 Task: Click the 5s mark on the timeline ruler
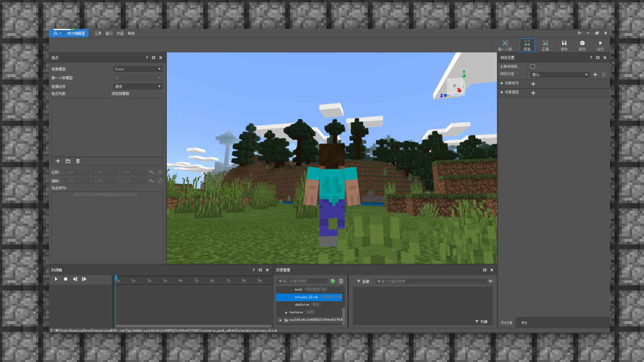click(x=197, y=281)
